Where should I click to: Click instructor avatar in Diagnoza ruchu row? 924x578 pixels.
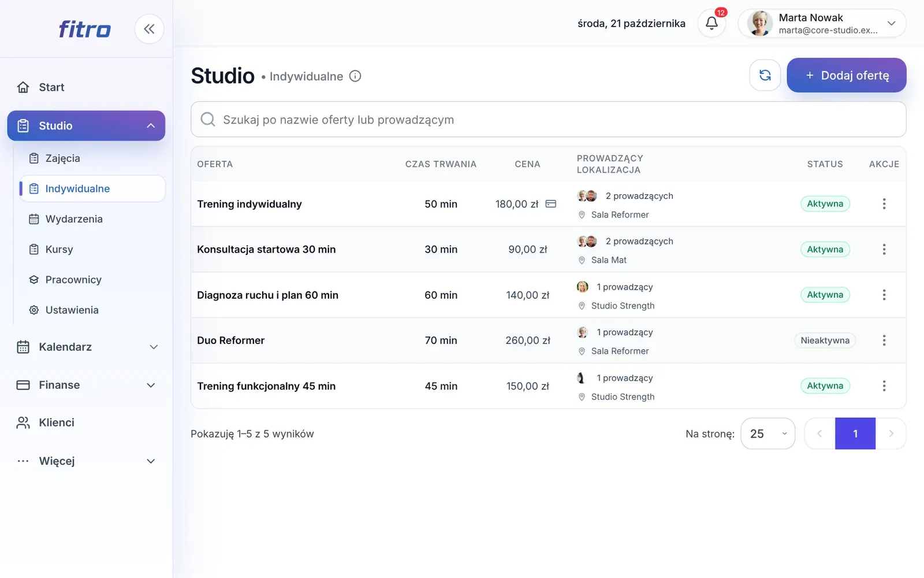582,287
